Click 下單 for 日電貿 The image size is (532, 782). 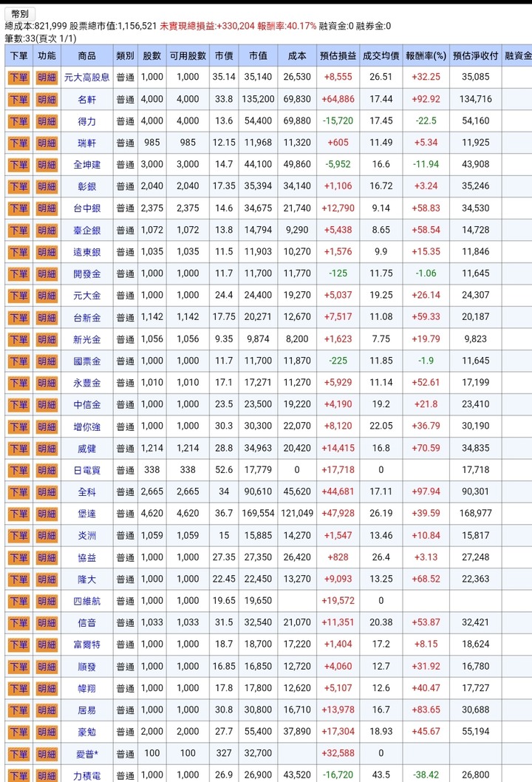[19, 470]
